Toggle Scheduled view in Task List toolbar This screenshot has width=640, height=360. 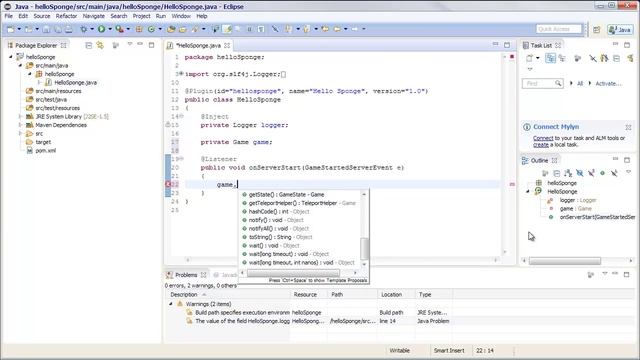pos(562,58)
